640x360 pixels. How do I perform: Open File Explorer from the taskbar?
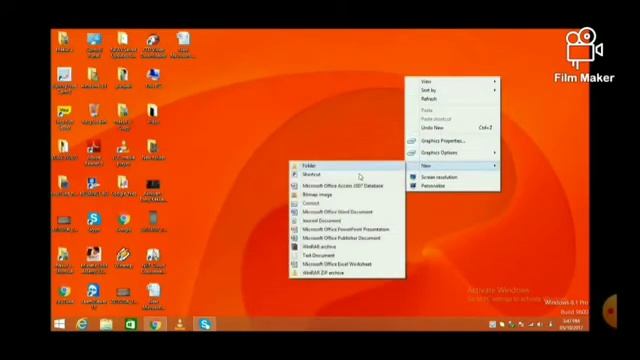106,324
